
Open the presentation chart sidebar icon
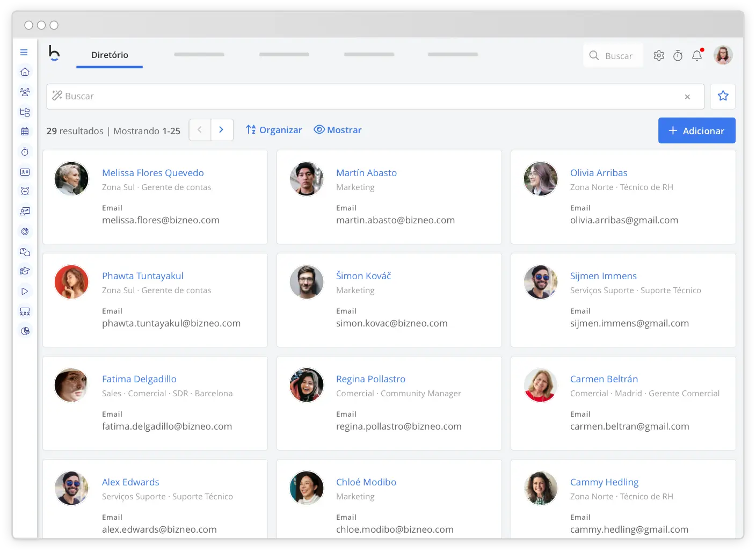point(25,212)
